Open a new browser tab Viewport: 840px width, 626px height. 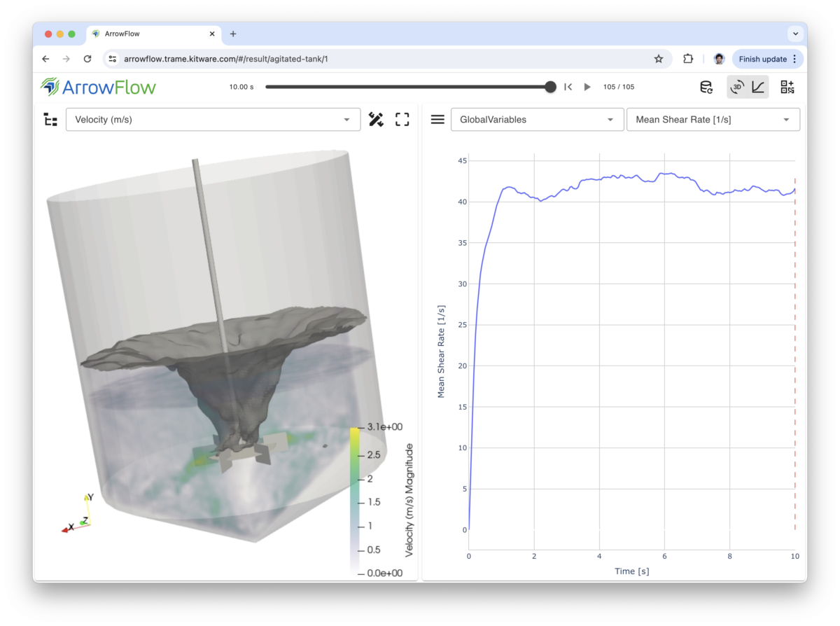coord(233,34)
